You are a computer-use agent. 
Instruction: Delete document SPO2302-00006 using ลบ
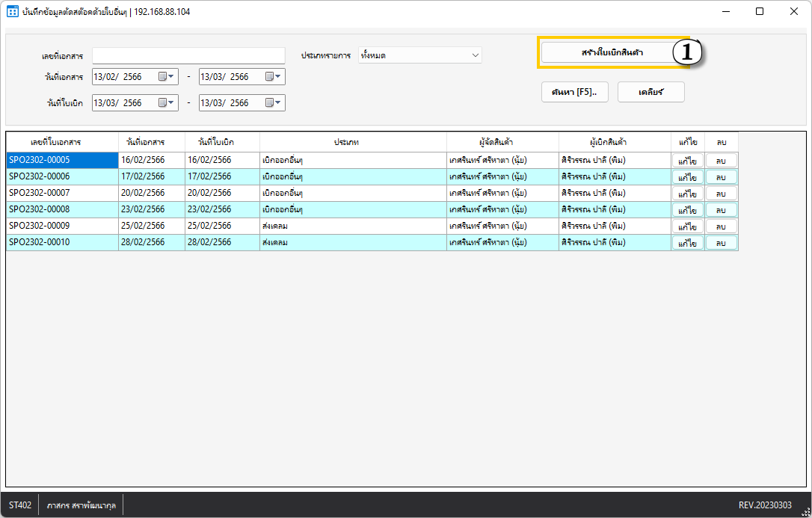721,177
